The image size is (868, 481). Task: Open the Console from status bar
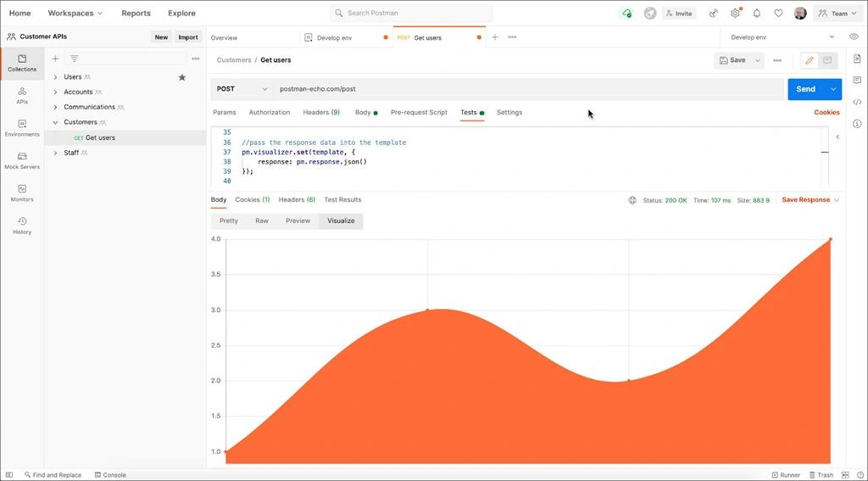[110, 475]
